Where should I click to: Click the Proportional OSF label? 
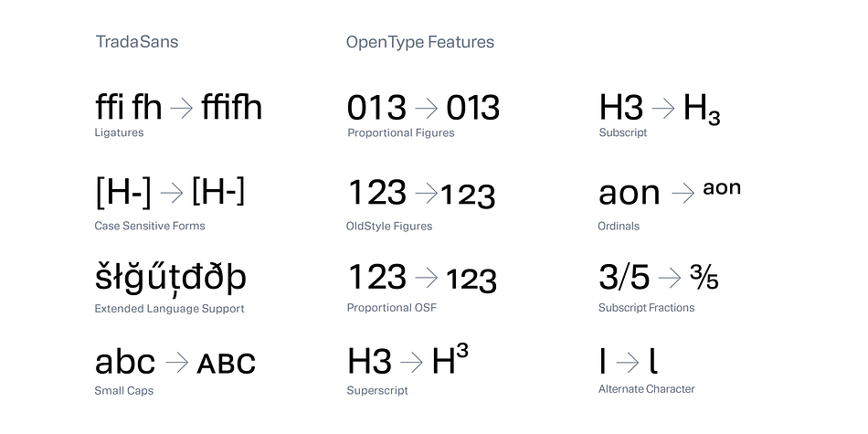(392, 308)
